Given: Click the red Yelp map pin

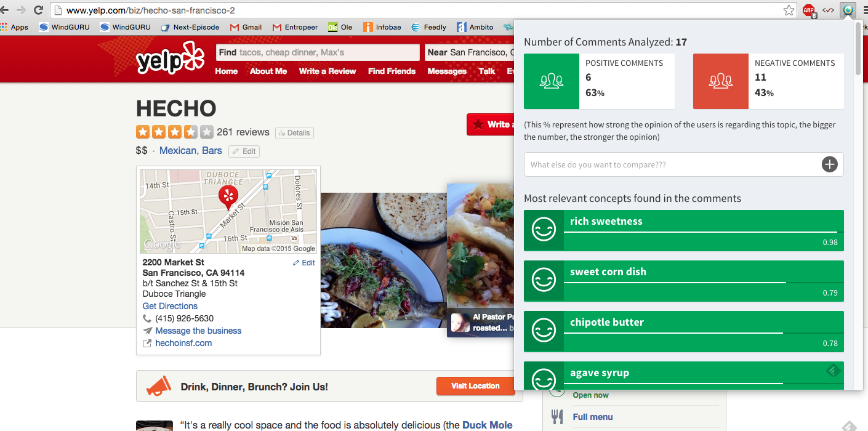Looking at the screenshot, I should [228, 197].
